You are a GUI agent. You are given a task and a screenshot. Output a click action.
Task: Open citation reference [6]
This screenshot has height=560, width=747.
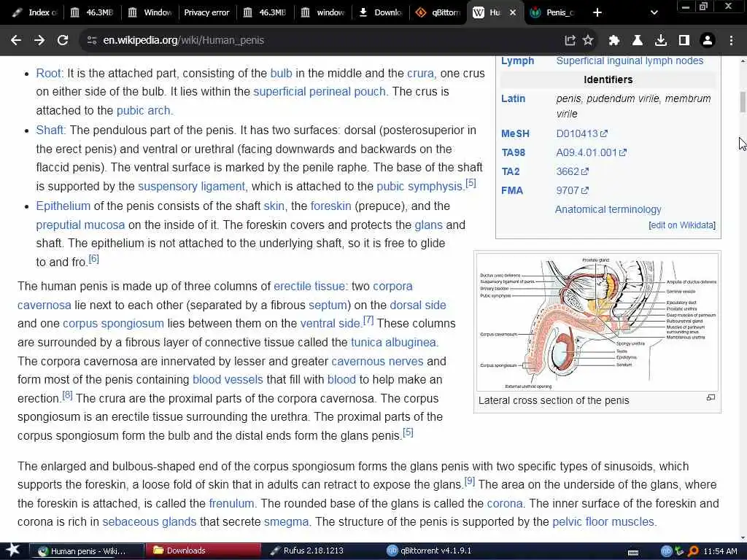(x=94, y=259)
